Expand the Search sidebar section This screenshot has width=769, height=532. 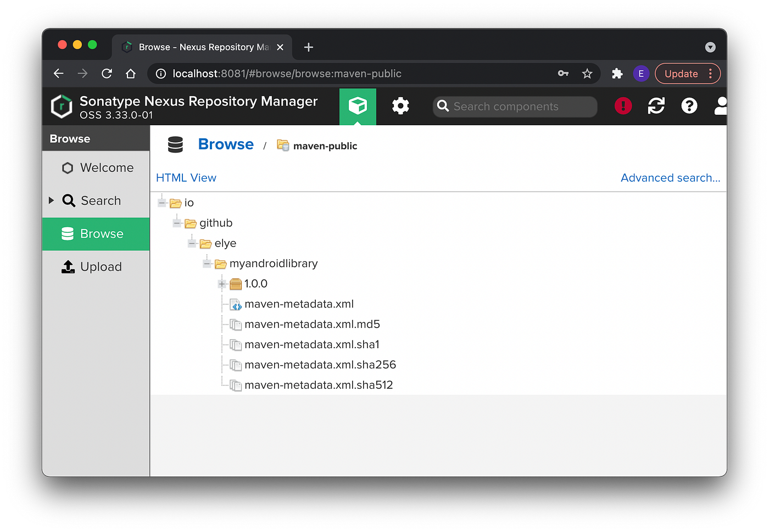[x=51, y=200]
